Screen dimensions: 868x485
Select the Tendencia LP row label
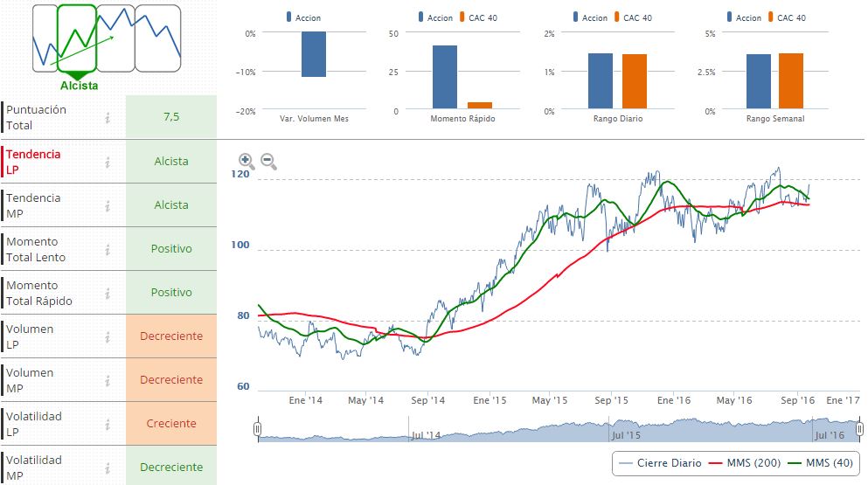tap(33, 162)
